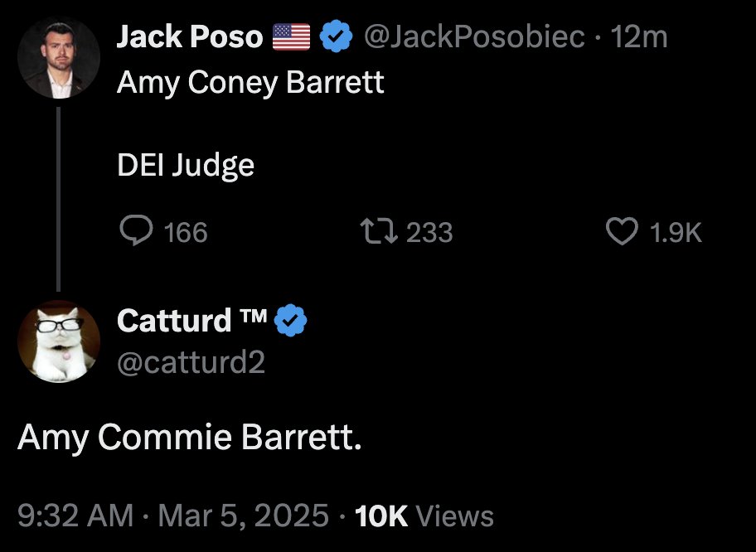This screenshot has height=552, width=756.
Task: Click the 12m post timestamp
Action: pyautogui.click(x=638, y=37)
